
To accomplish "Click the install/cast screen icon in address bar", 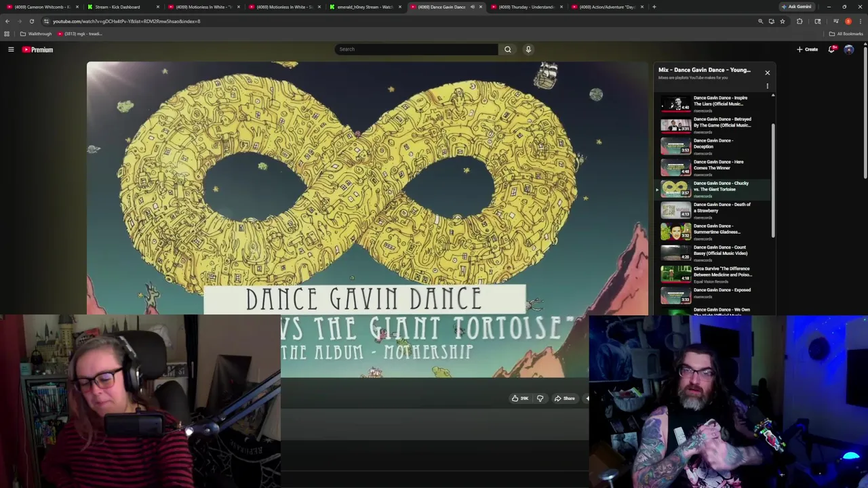I will point(771,21).
